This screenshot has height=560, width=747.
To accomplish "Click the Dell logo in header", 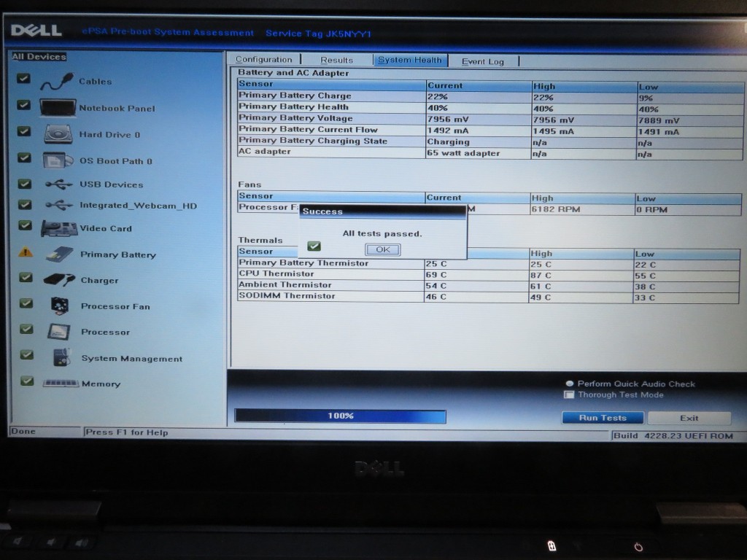I will pos(36,31).
